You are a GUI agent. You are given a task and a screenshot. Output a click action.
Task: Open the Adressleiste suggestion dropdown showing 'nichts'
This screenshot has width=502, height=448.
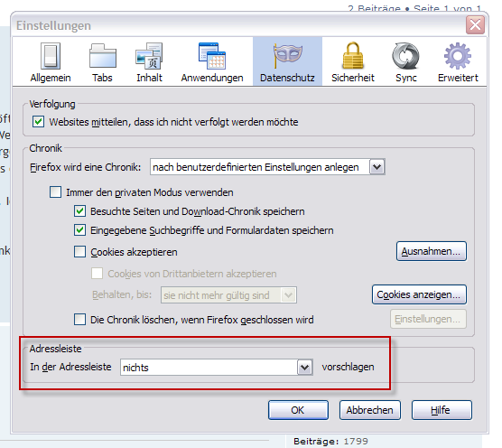[x=217, y=368]
